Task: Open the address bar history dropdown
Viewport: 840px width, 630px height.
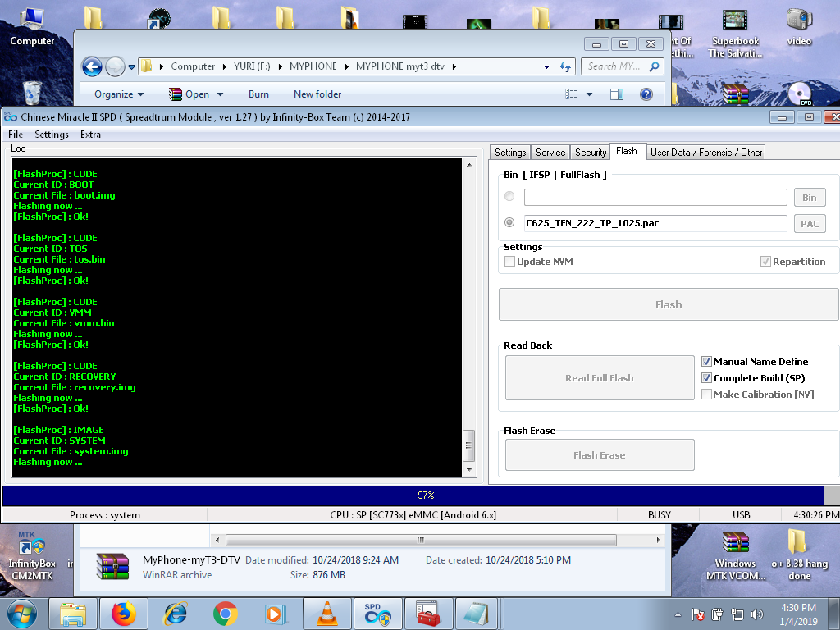Action: [546, 67]
